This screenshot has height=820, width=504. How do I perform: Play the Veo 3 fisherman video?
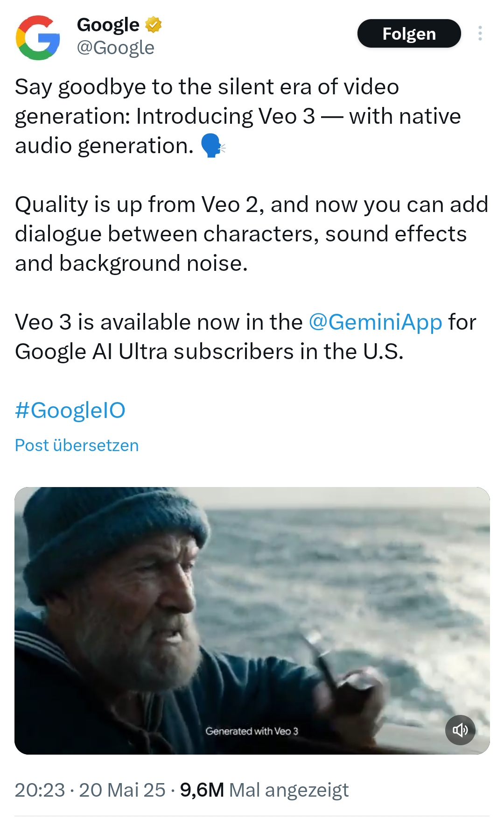click(x=252, y=620)
